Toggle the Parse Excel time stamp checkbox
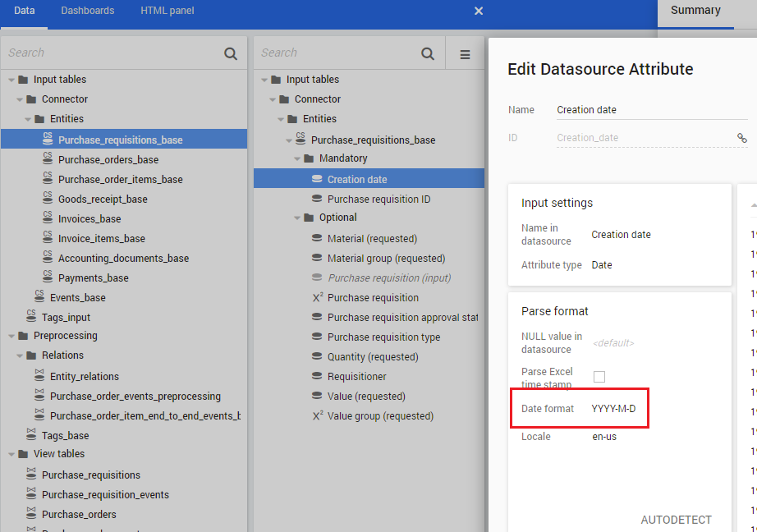The image size is (757, 532). point(599,377)
